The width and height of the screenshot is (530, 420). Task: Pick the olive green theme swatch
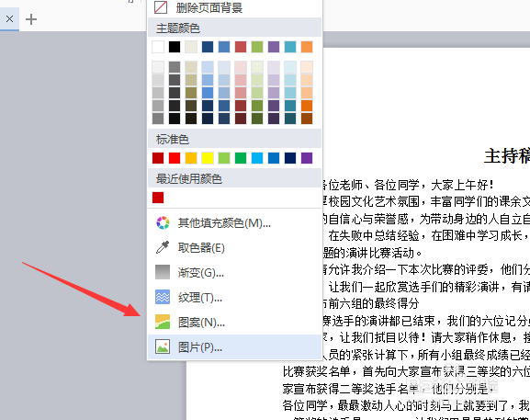(257, 47)
